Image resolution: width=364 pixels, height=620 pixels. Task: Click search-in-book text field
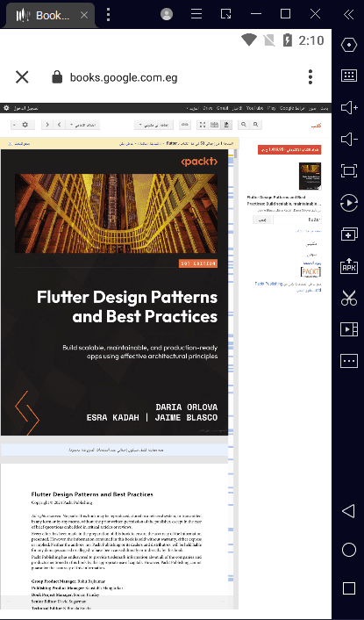[297, 220]
